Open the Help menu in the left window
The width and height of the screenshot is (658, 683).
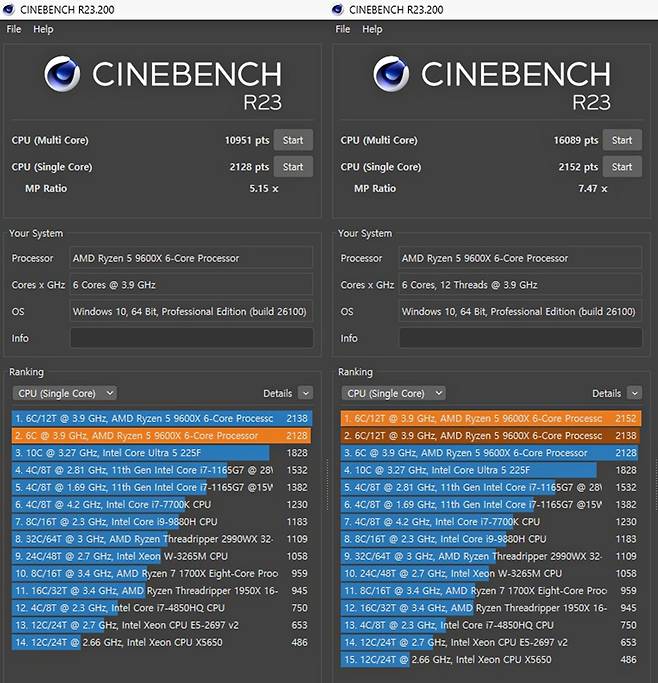[43, 29]
